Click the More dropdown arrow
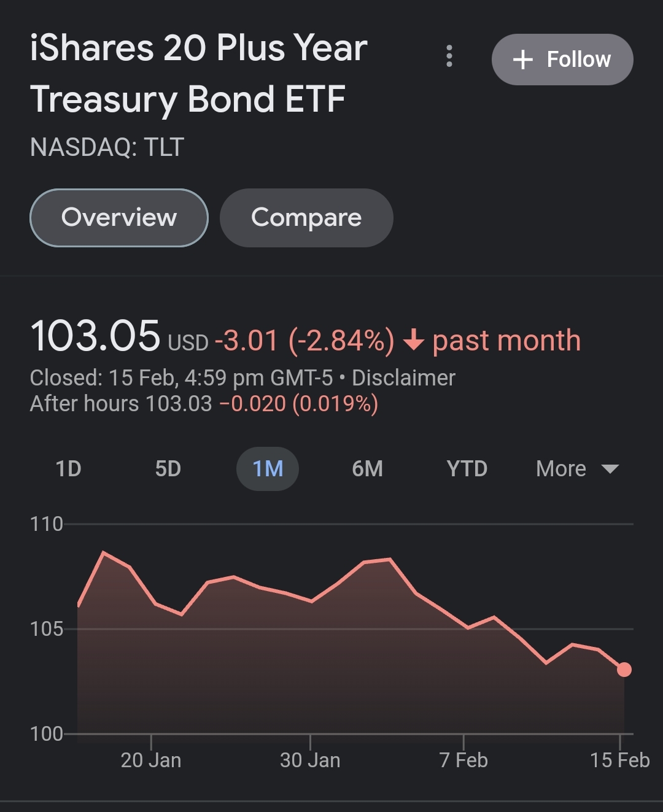This screenshot has width=663, height=812. coord(610,469)
